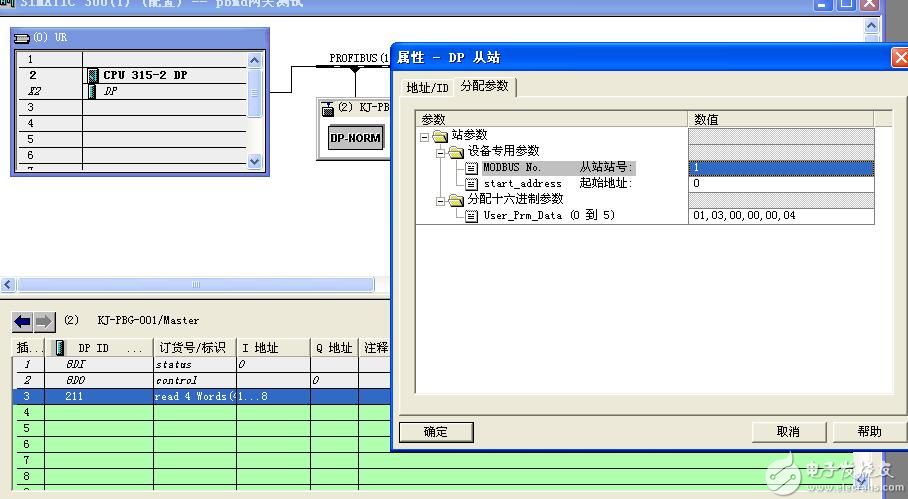Close the 属性 - DP 从站 dialog

(899, 58)
